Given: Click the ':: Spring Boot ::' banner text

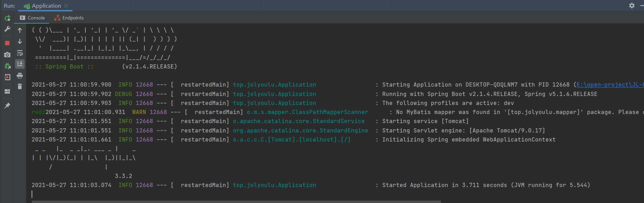Looking at the screenshot, I should (x=65, y=67).
